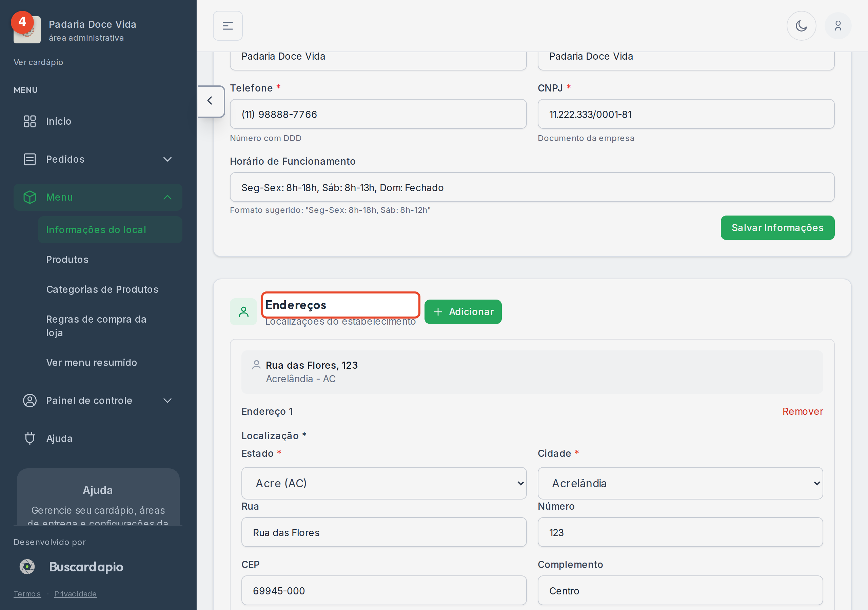Switch to dark mode with moon icon
Viewport: 868px width, 610px height.
click(x=801, y=26)
